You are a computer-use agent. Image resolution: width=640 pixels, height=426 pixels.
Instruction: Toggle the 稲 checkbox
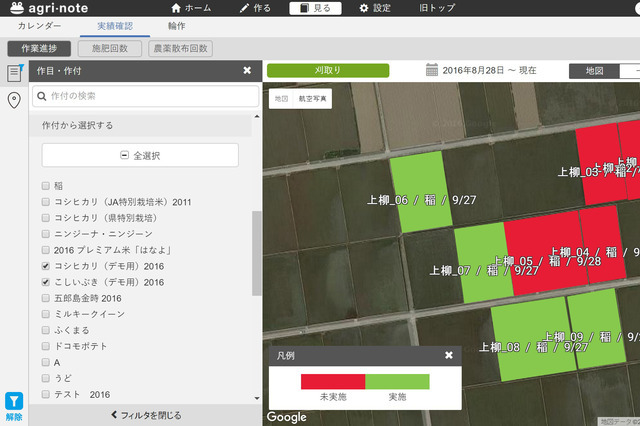[x=46, y=186]
